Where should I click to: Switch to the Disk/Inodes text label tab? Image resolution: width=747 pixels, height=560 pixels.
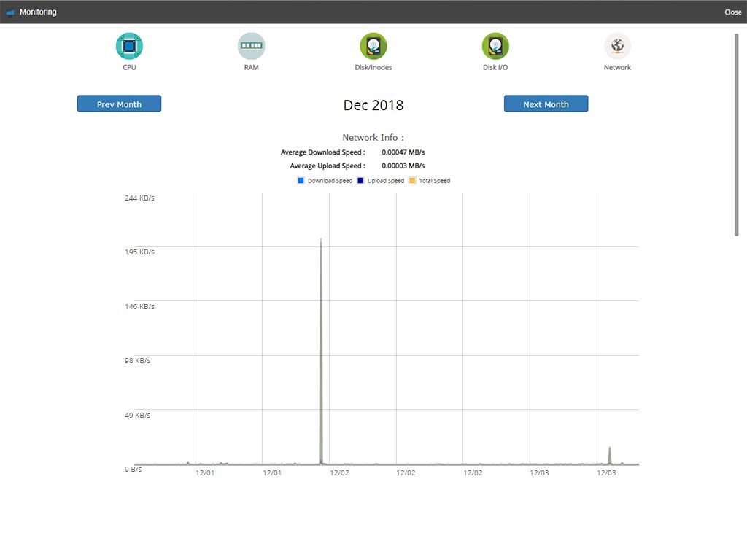click(373, 68)
